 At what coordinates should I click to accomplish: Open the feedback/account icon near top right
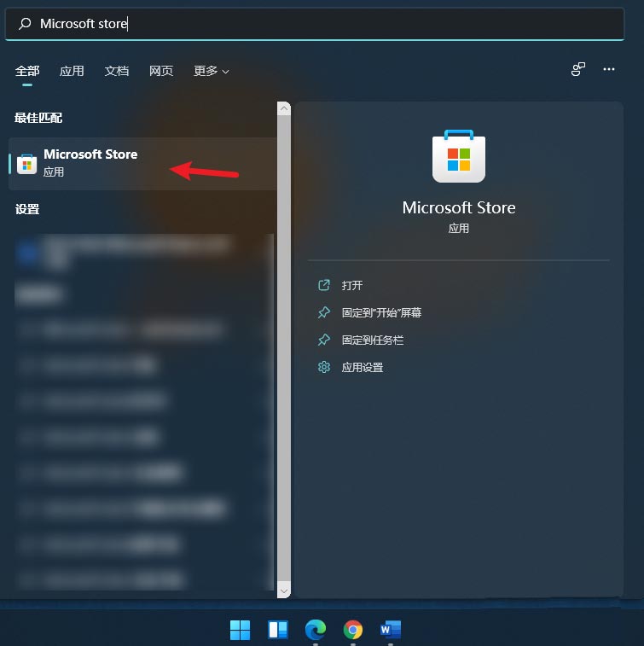(578, 69)
